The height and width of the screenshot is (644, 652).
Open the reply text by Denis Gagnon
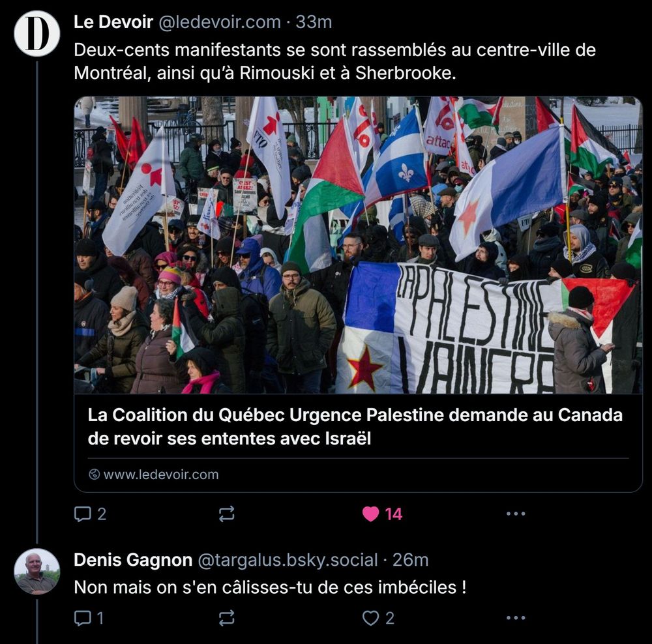[x=271, y=587]
